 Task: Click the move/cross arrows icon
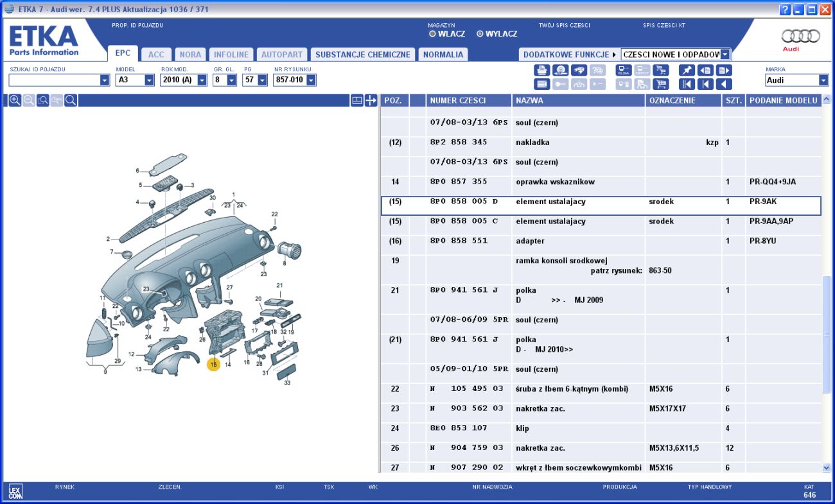click(371, 101)
